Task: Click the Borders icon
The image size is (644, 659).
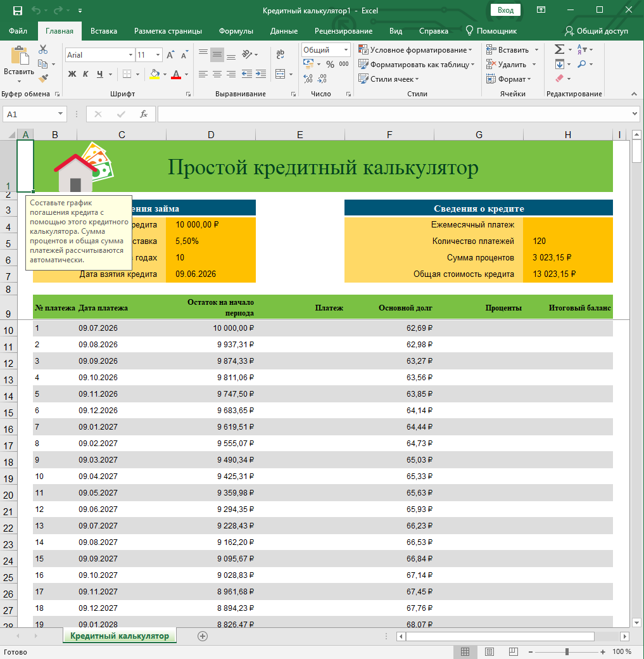Action: pyautogui.click(x=127, y=74)
